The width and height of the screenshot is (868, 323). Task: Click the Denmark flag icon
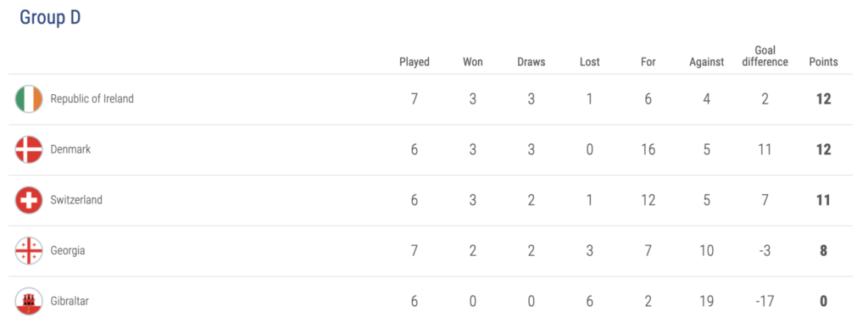click(29, 149)
